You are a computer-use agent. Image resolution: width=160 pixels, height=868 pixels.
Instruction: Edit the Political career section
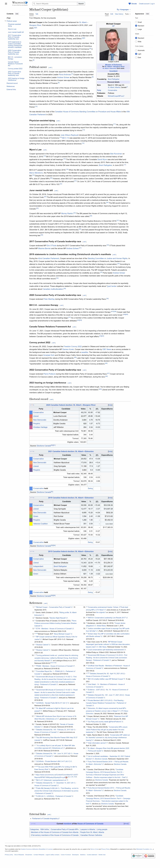pos(50,67)
